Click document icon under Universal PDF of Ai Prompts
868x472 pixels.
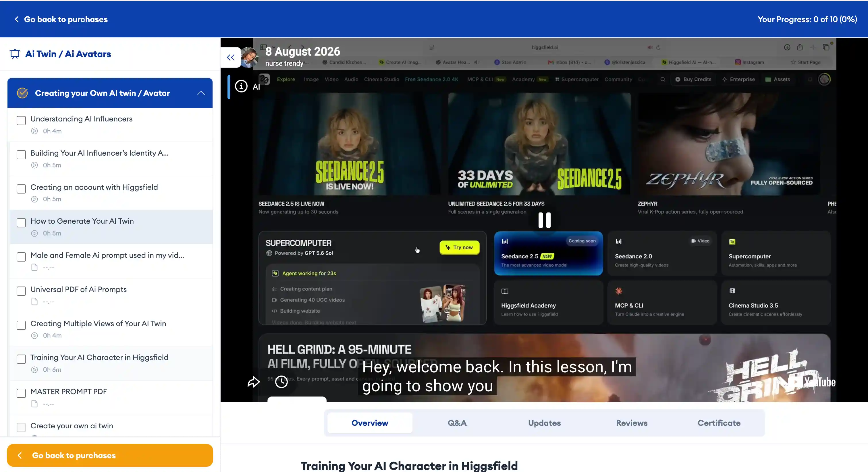(34, 301)
